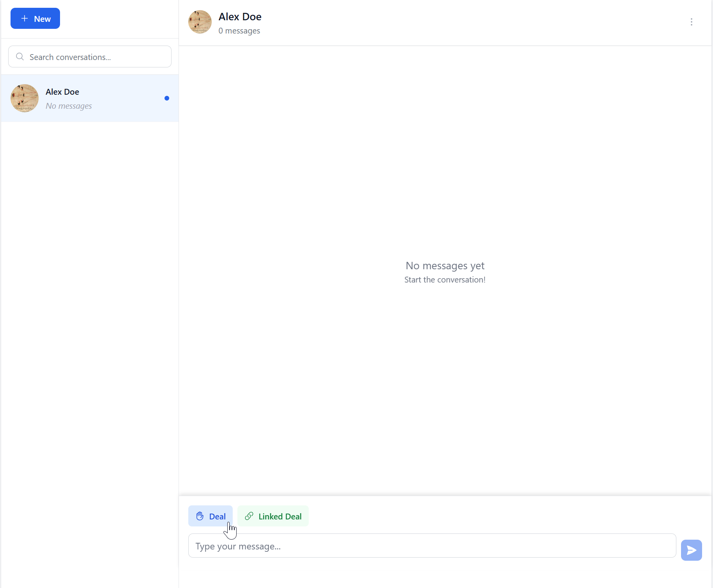Click the blue unread dot on Alex Doe's row

[x=167, y=98]
